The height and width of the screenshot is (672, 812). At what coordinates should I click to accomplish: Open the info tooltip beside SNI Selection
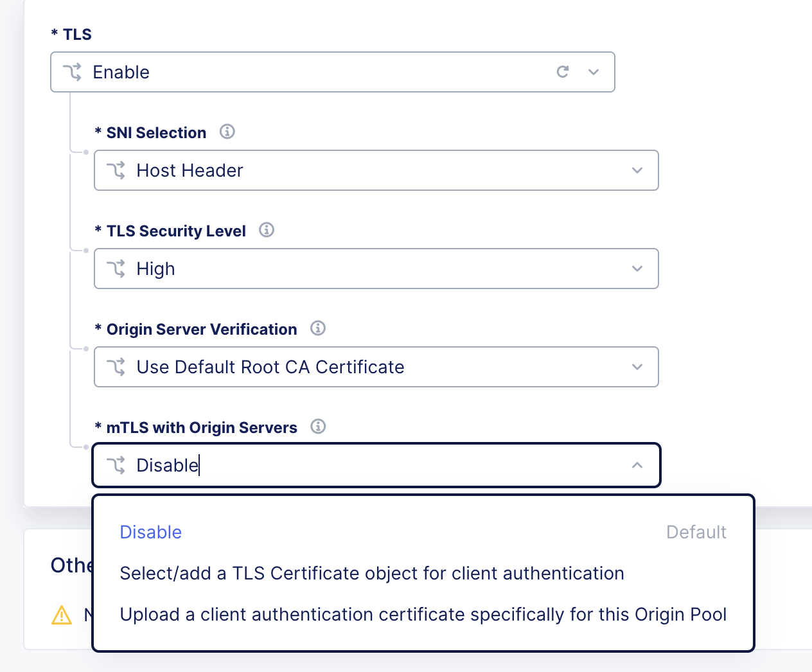pyautogui.click(x=227, y=132)
